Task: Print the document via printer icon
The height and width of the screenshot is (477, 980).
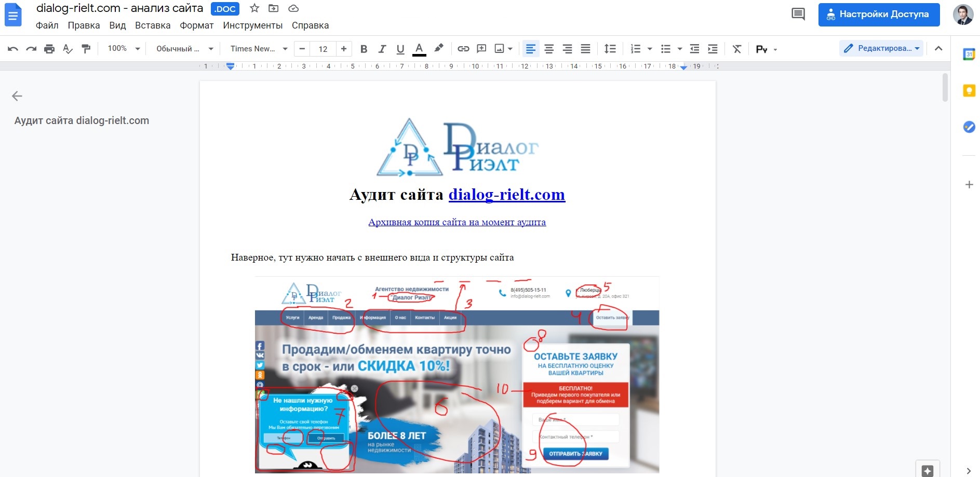Action: (x=49, y=49)
